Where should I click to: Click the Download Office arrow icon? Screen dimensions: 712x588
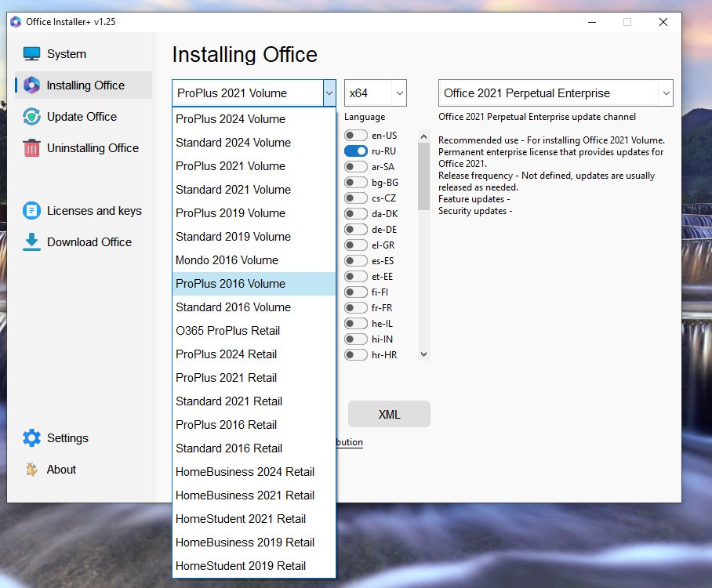[x=32, y=242]
